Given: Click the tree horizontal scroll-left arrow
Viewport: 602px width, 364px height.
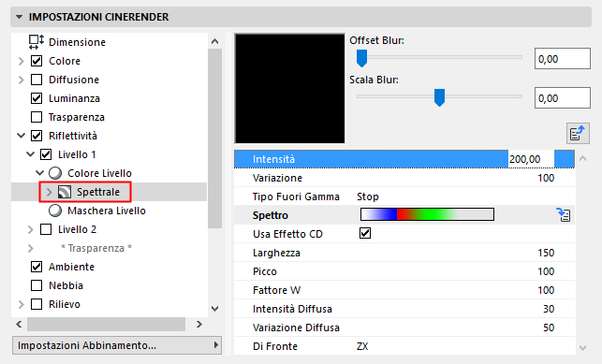Looking at the screenshot, I should pos(19,324).
